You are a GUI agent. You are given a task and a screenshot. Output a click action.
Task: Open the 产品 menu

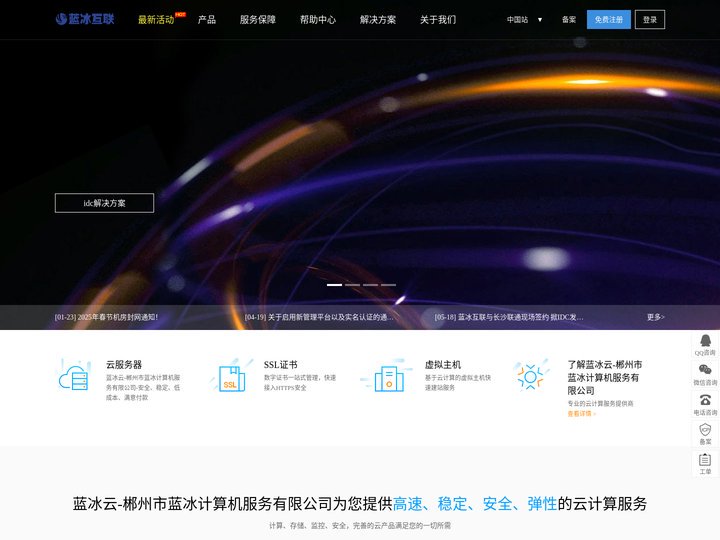207,19
